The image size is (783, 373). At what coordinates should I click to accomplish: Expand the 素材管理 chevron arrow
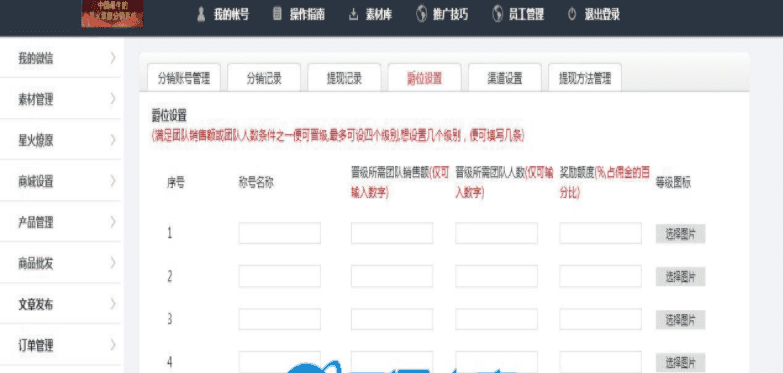[113, 99]
